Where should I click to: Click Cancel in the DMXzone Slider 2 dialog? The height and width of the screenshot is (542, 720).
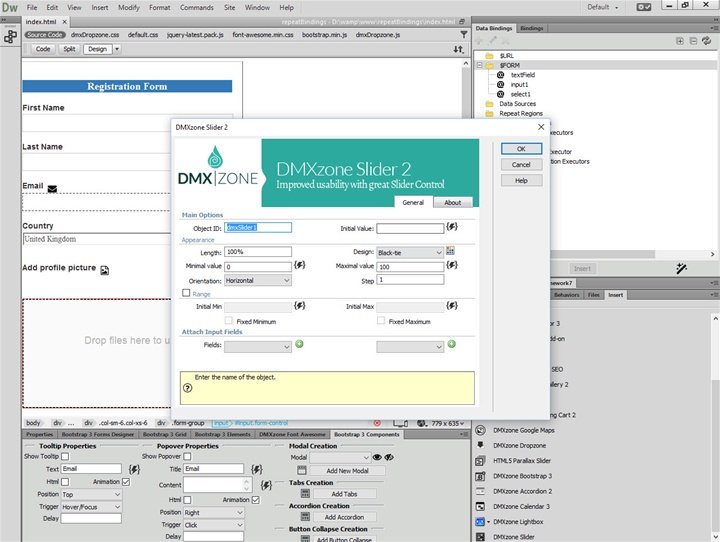(x=521, y=164)
